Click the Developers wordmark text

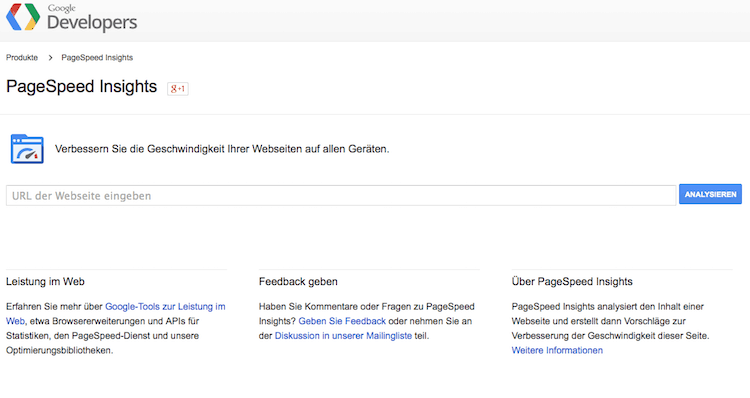click(92, 22)
